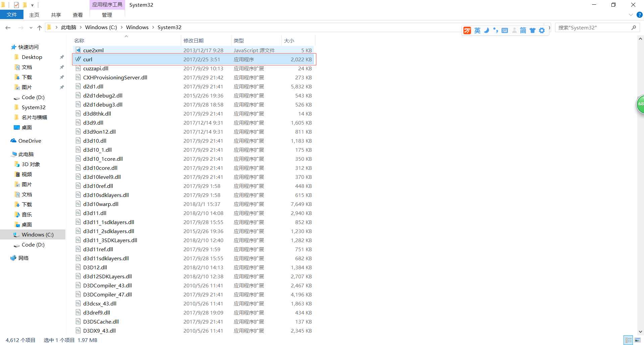
Task: Open the System32 quick access folder
Action: [33, 108]
